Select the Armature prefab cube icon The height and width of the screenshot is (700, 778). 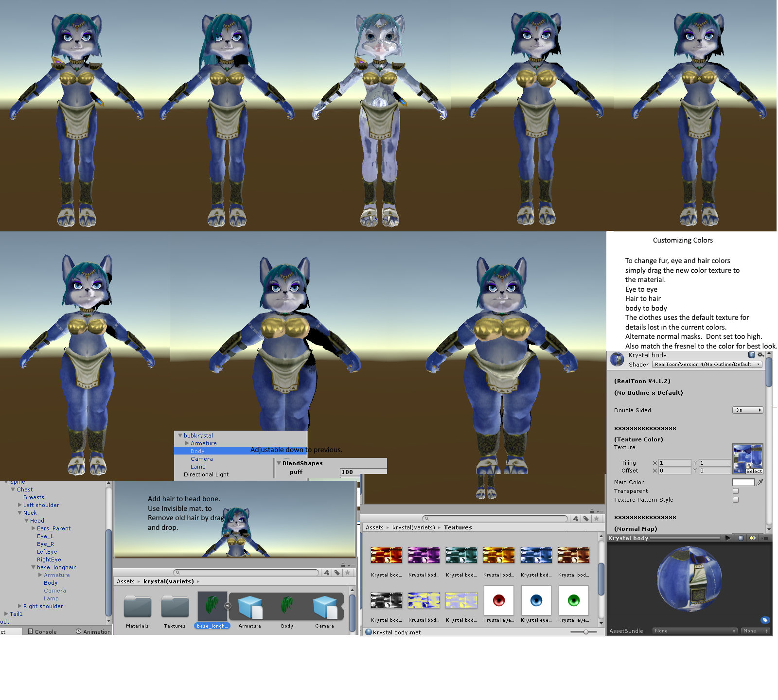coord(249,606)
